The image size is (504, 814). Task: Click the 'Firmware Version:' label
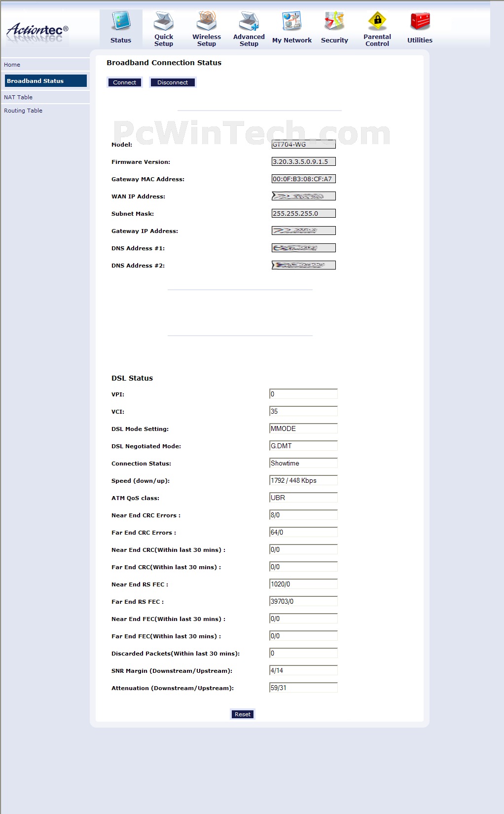coord(141,162)
